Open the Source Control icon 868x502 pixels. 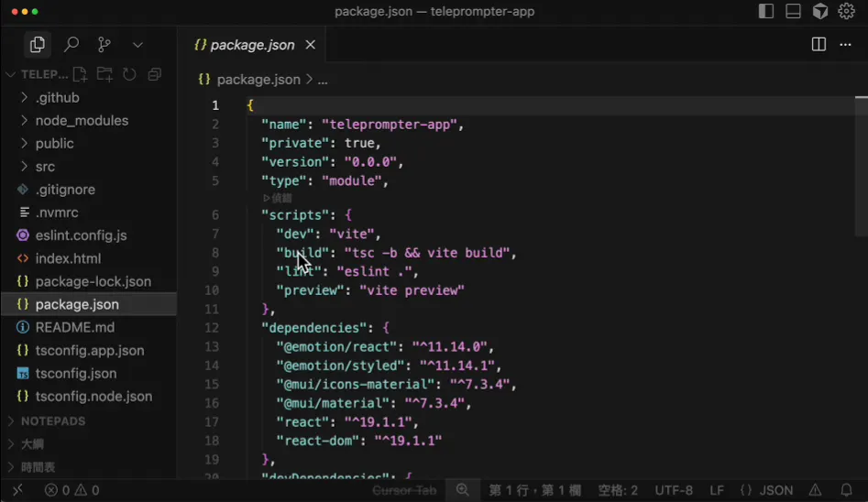coord(104,44)
